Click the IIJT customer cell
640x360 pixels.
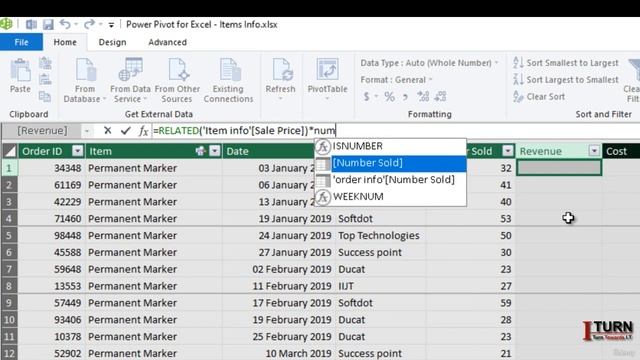[381, 286]
